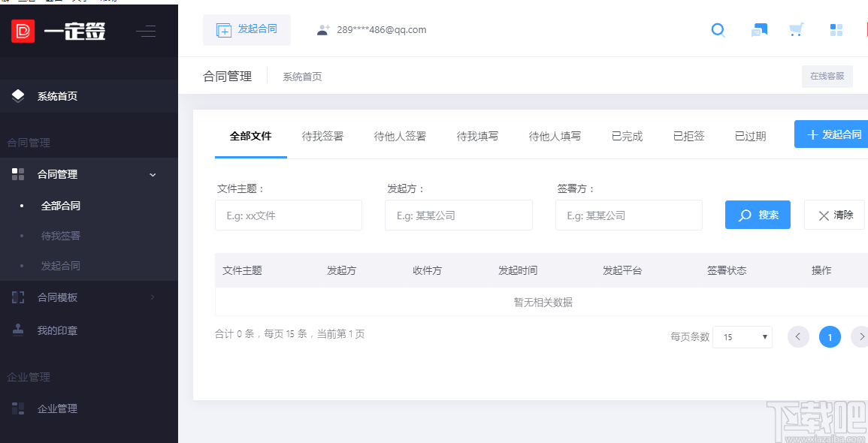Click the 文件主题 input field
868x443 pixels.
point(288,215)
